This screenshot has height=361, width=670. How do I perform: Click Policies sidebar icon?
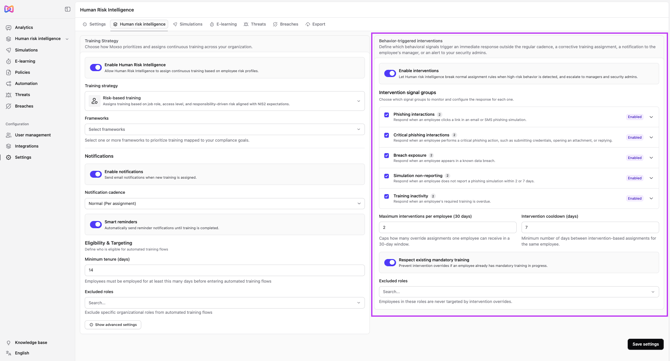click(x=9, y=72)
